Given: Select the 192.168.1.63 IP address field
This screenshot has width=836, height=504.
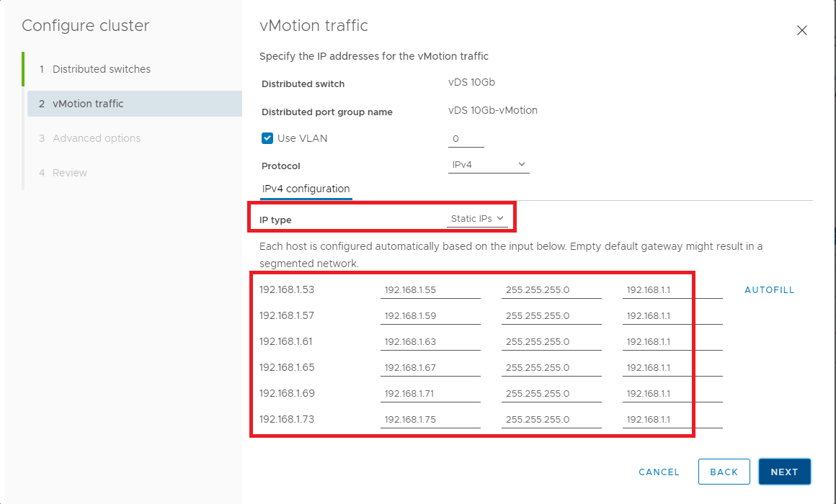Looking at the screenshot, I should pyautogui.click(x=430, y=342).
